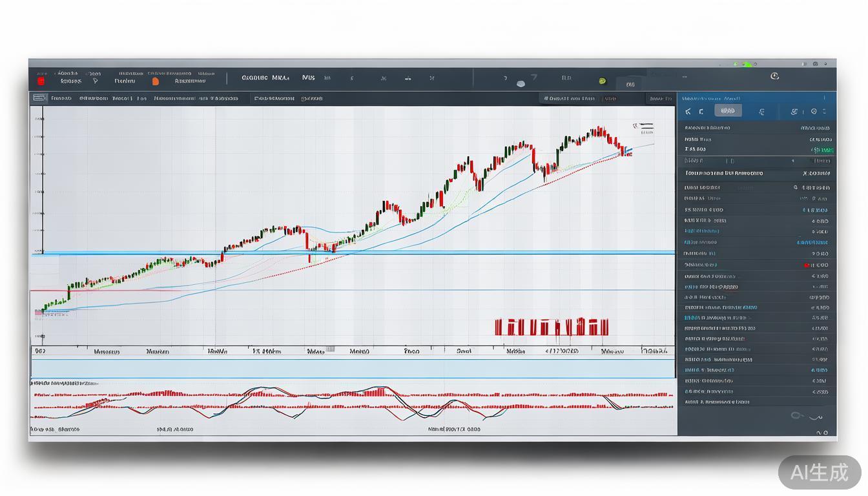
Task: Click the red volume bars on the chart
Action: point(551,326)
